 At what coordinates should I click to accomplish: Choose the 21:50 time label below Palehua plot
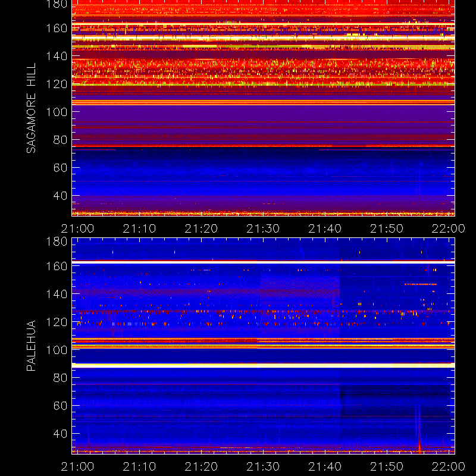pyautogui.click(x=387, y=466)
